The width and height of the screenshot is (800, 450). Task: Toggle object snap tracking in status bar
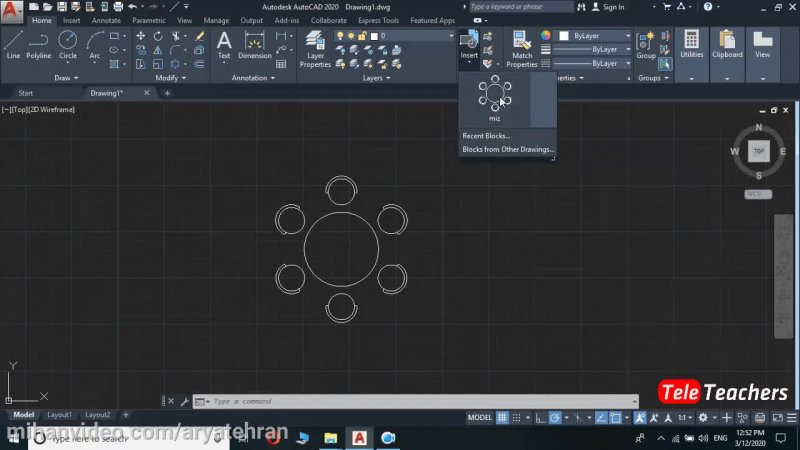(x=602, y=418)
